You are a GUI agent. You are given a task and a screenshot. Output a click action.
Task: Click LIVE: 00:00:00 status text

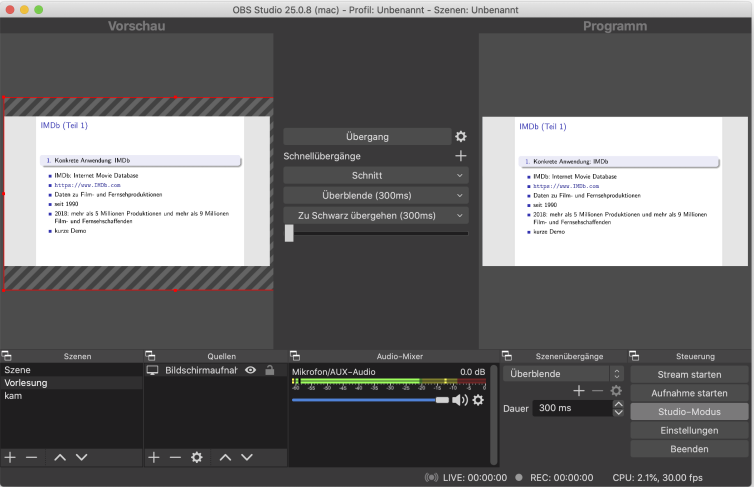click(475, 477)
